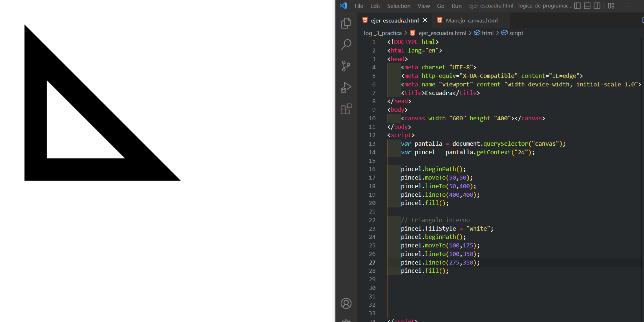Switch to Manejo_canvas.html tab

471,20
